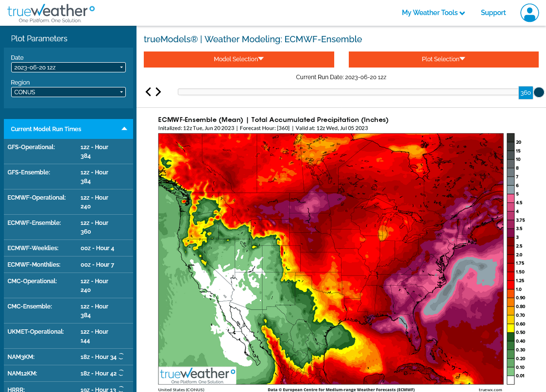Step to next forecast hour arrow
The image size is (546, 392).
(x=158, y=92)
